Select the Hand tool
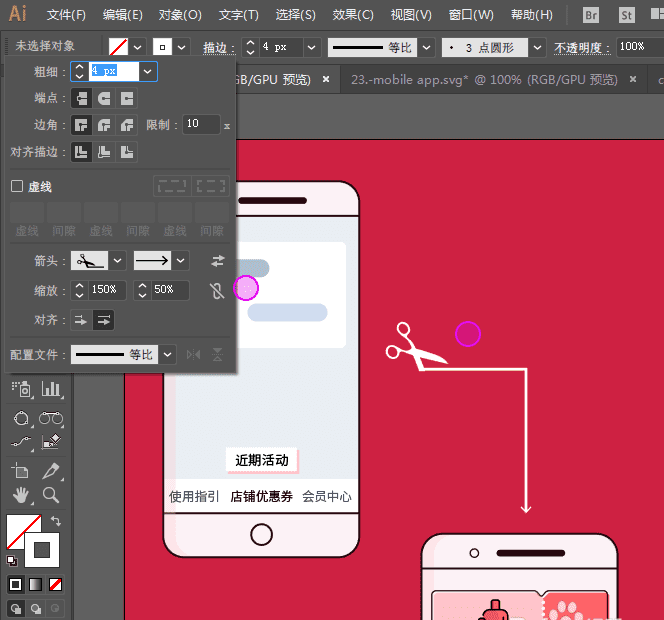 [x=21, y=494]
